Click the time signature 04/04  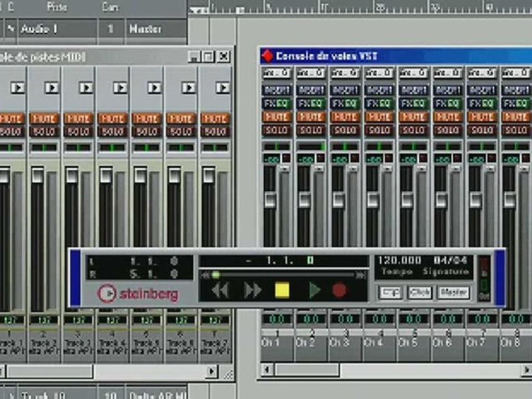[x=450, y=260]
